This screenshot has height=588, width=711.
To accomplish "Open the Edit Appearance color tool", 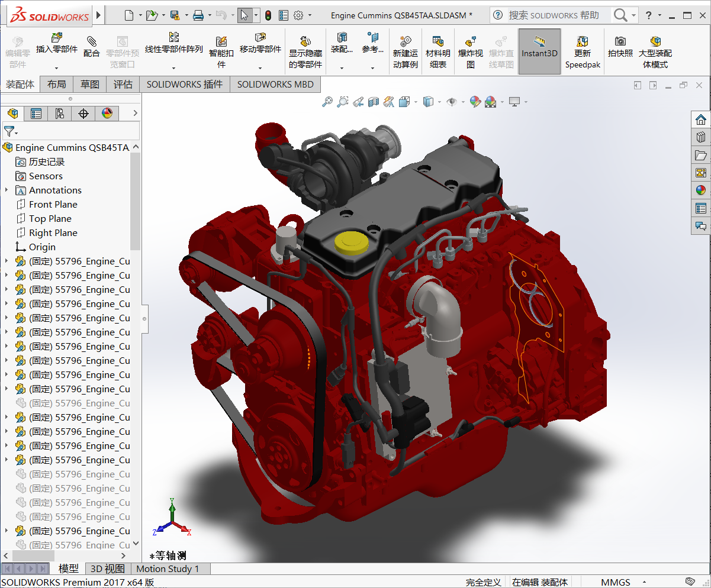I will click(475, 102).
